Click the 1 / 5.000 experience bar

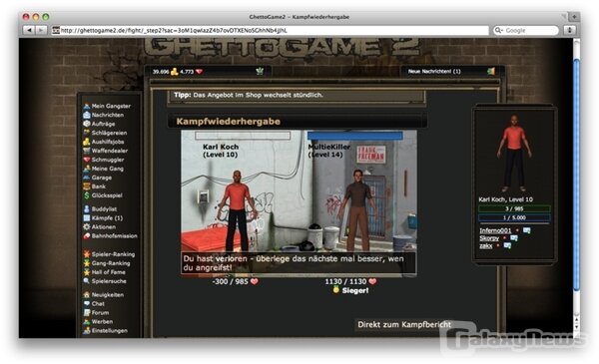click(x=514, y=217)
